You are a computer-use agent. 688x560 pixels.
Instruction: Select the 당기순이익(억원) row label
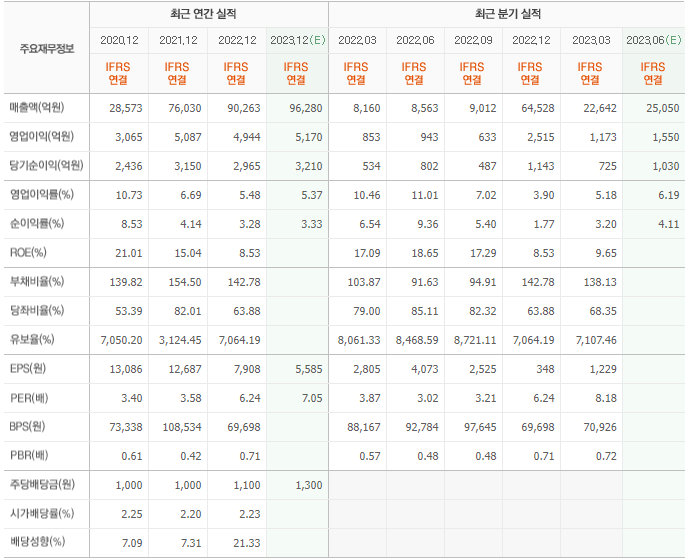click(x=47, y=165)
